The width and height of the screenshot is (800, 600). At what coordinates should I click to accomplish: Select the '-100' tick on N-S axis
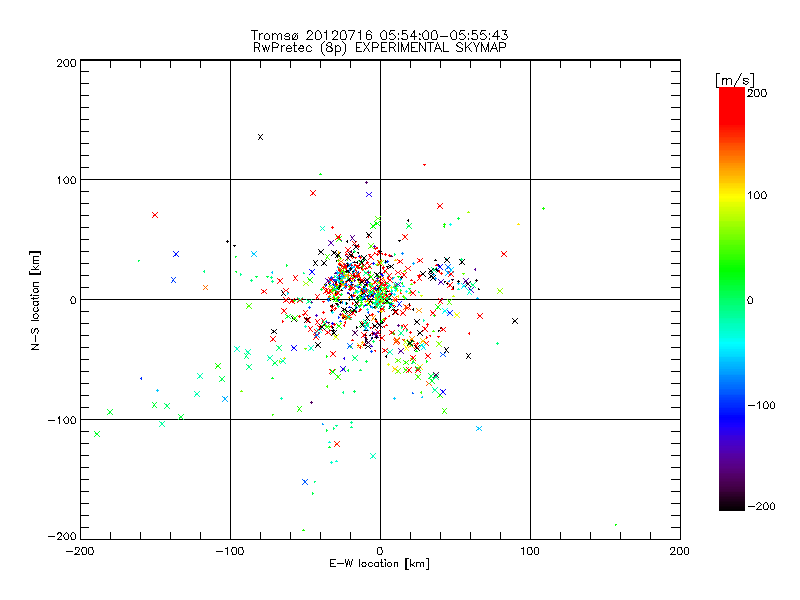62,420
